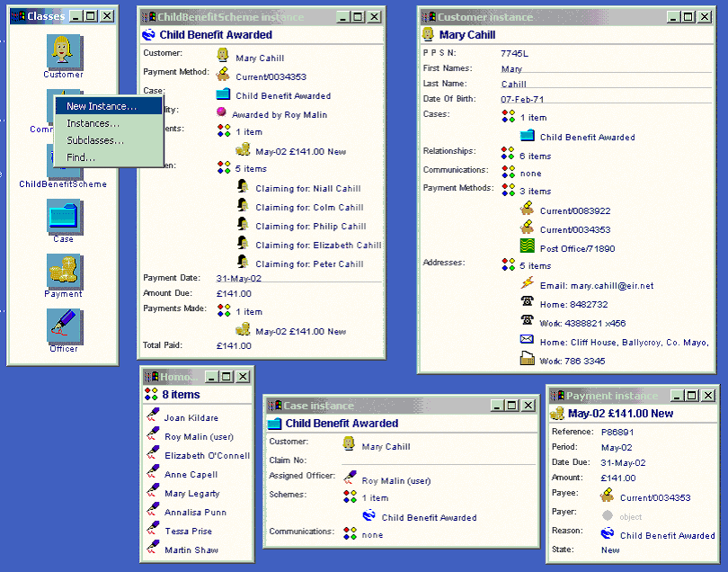
Task: Click the Post Office/71890 payment method icon
Action: 528,247
